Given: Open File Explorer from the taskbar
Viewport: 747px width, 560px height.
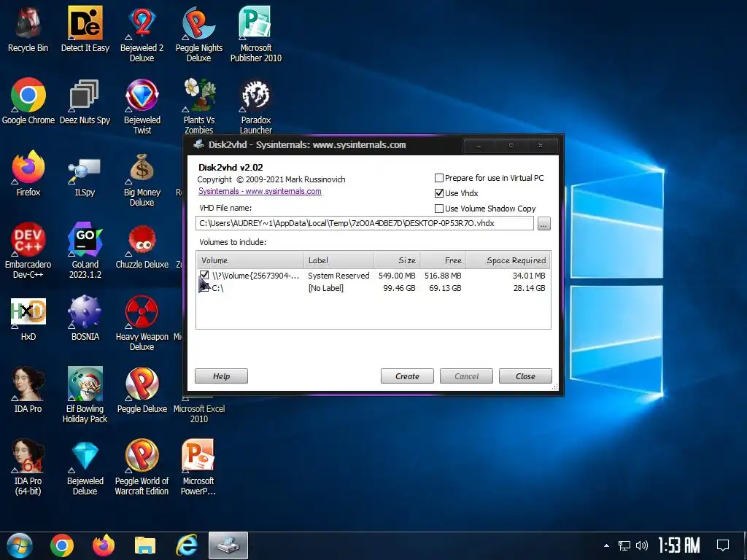Looking at the screenshot, I should [145, 545].
